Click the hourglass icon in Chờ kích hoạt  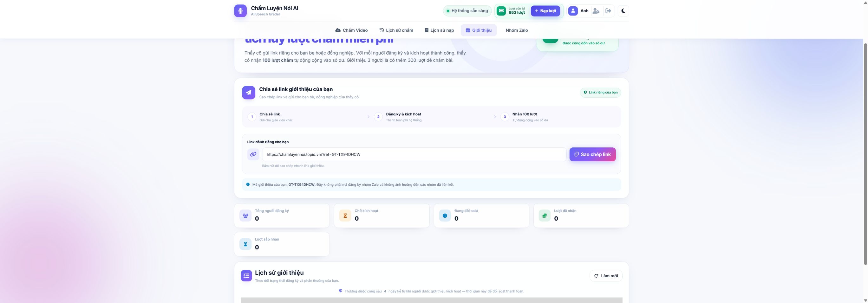(x=345, y=216)
